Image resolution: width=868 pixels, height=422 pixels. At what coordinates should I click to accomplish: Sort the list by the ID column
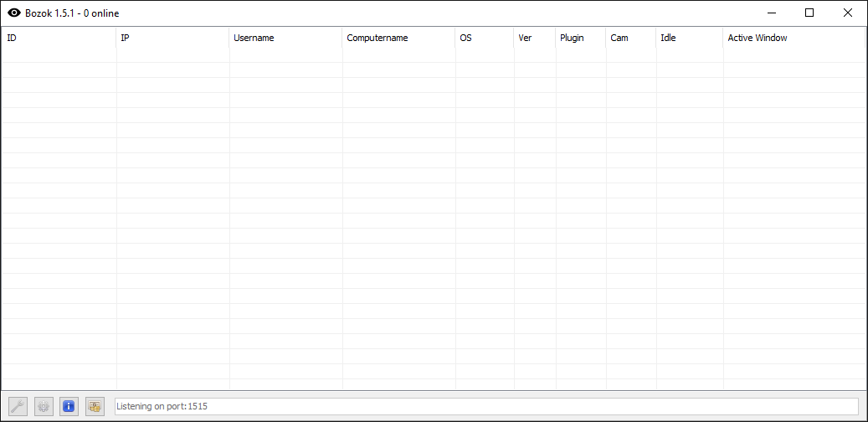pos(59,38)
